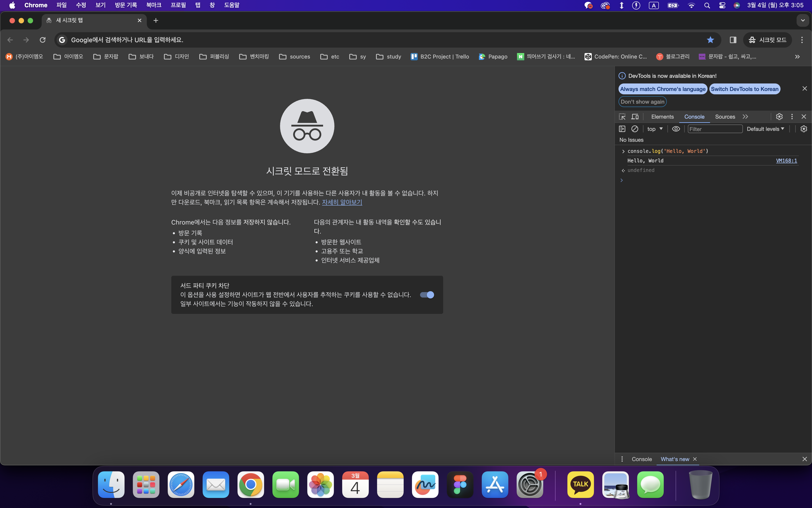Click Don't show again button
The image size is (812, 508).
point(642,102)
